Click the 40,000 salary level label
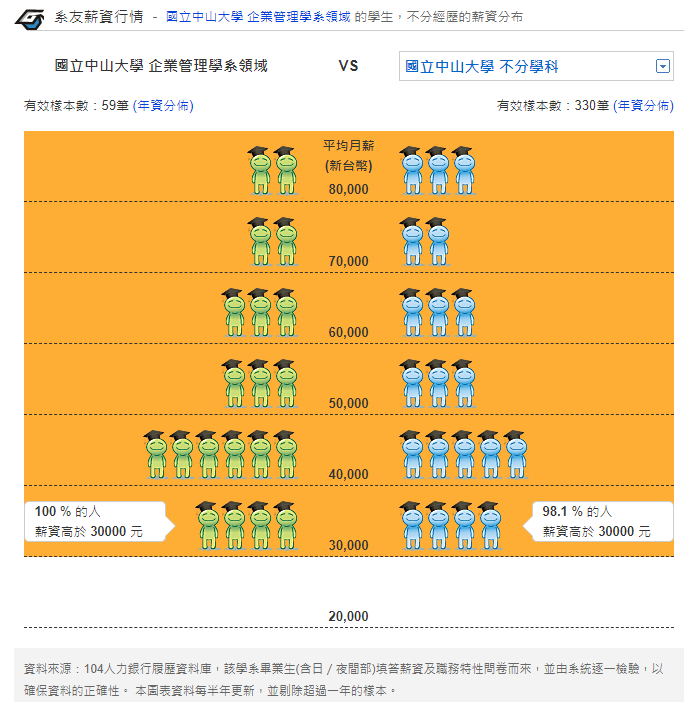The image size is (700, 702). click(349, 474)
